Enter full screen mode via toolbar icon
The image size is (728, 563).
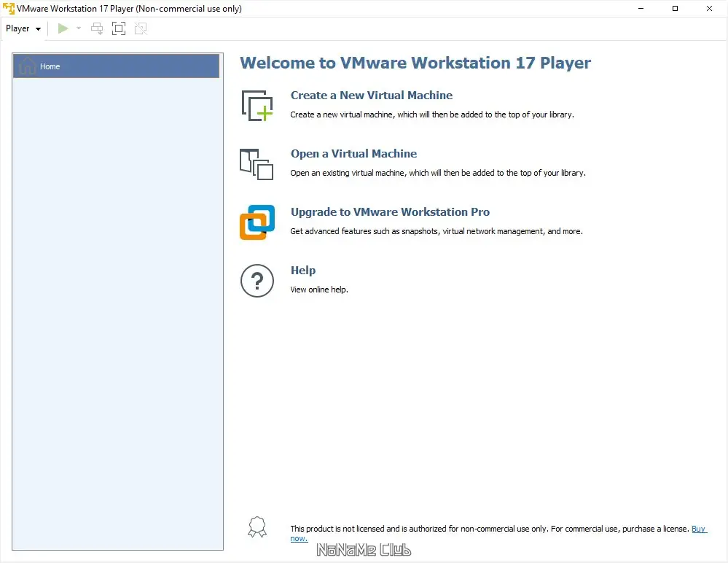pos(119,28)
